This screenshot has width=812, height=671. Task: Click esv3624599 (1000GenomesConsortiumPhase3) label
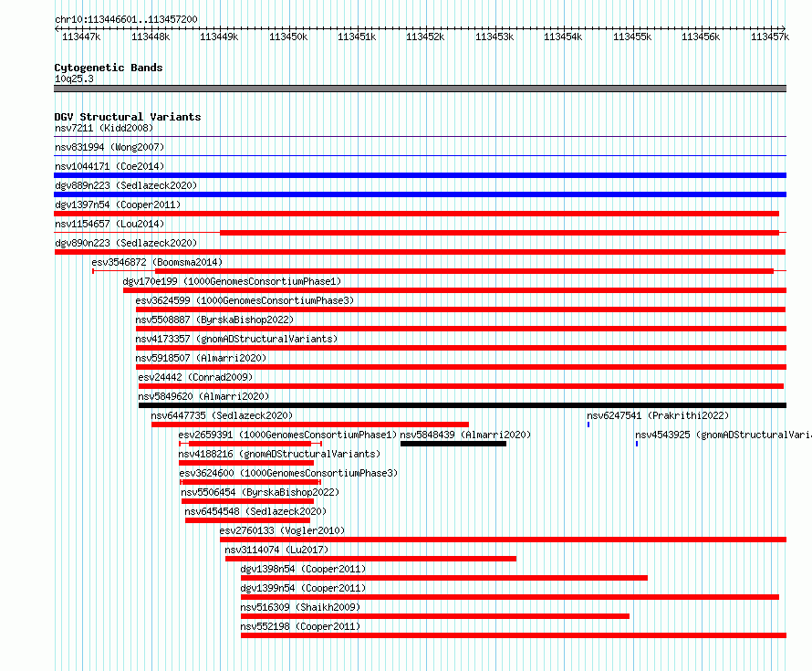coord(245,300)
